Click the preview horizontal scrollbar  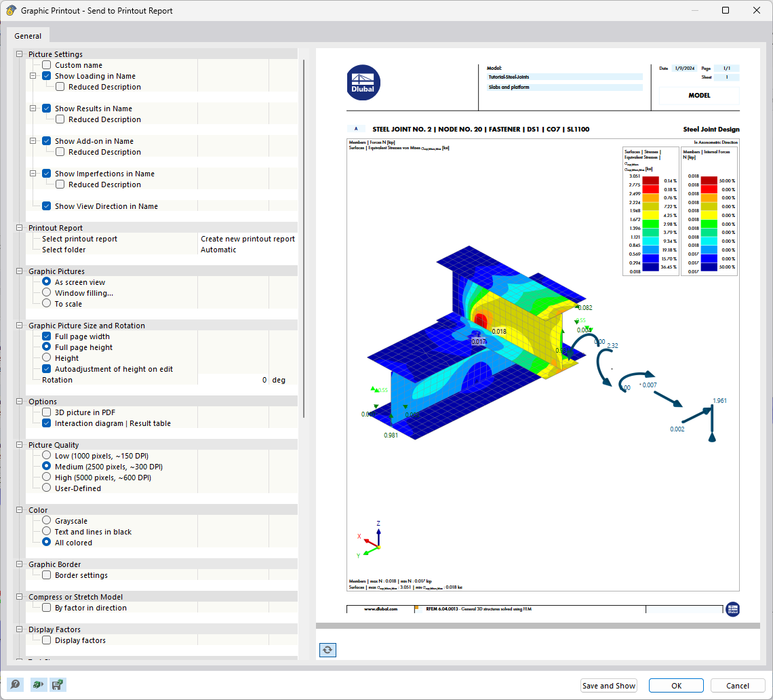[x=538, y=626]
